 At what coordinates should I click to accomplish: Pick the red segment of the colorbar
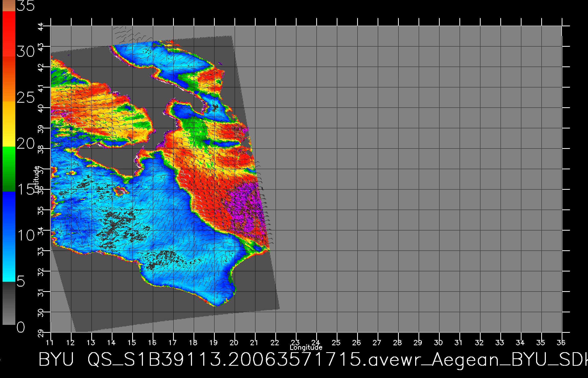(9, 33)
